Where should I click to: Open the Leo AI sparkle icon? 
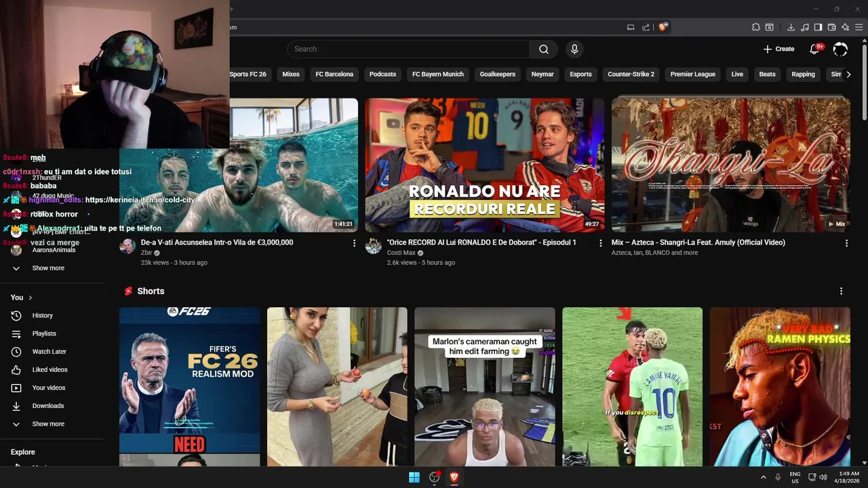(845, 27)
